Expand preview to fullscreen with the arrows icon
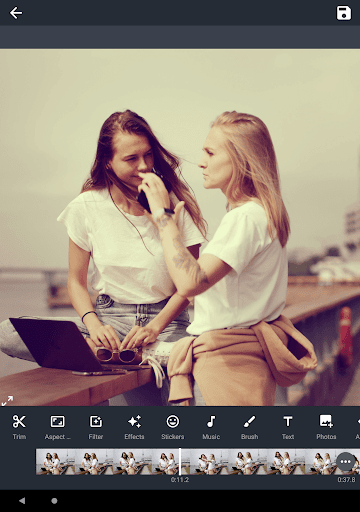Screen dimensions: 360x512 click(7, 400)
